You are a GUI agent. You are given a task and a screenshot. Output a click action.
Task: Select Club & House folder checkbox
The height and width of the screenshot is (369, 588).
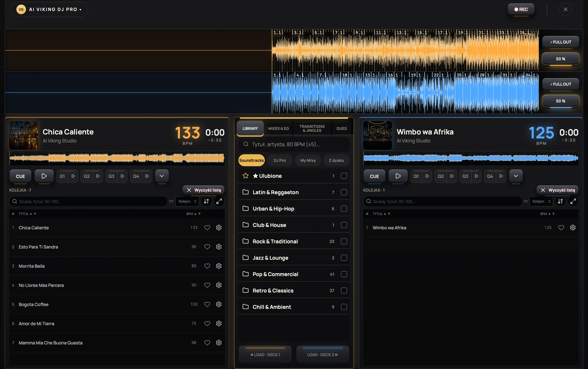pyautogui.click(x=344, y=225)
